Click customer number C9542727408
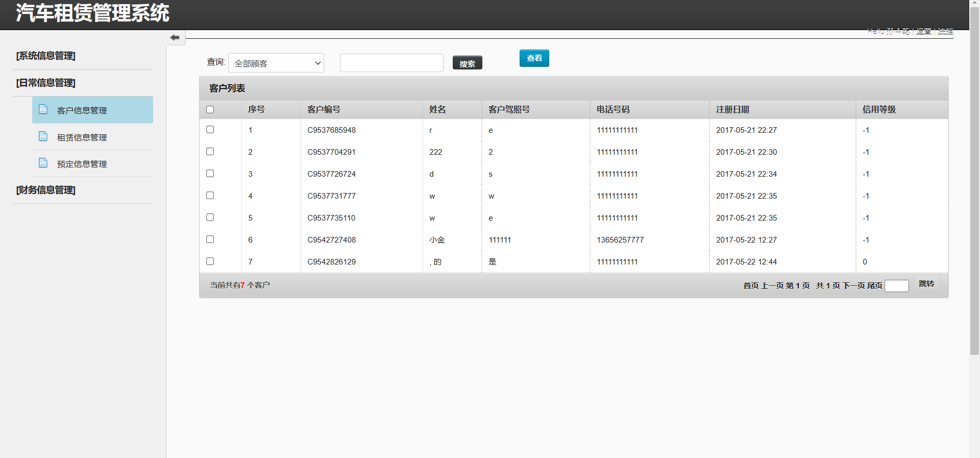This screenshot has height=458, width=980. pyautogui.click(x=331, y=240)
